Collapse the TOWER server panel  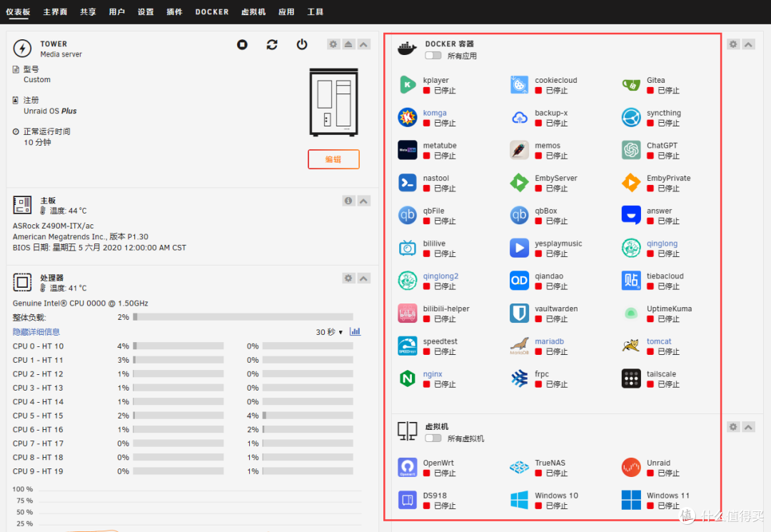tap(363, 44)
